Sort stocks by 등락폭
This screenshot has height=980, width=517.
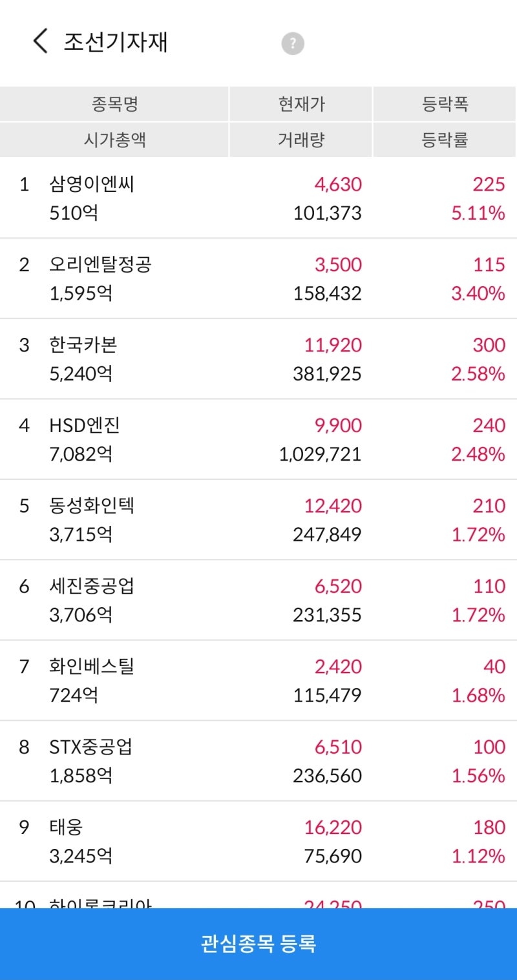(444, 103)
